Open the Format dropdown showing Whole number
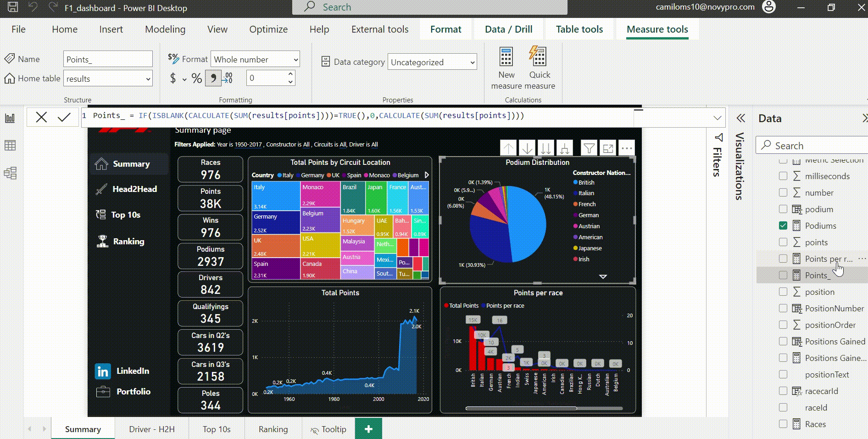Viewport: 868px width, 439px height. pos(255,59)
